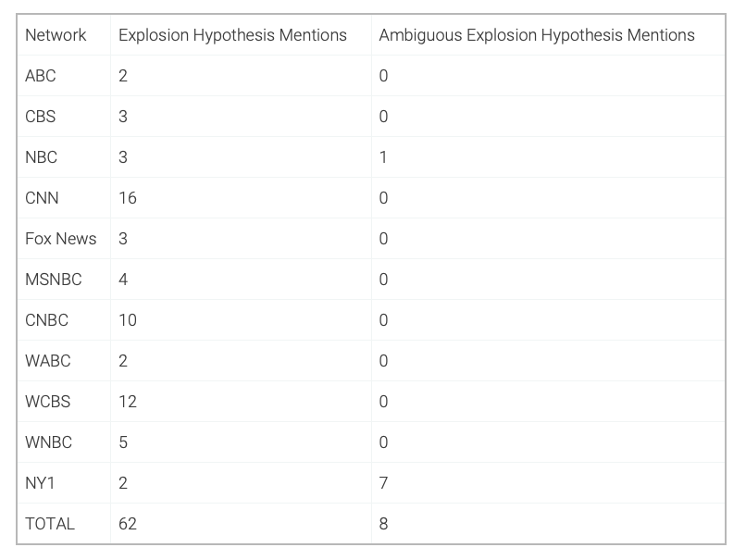Click the WNBC network cell
This screenshot has height=560, width=746.
(x=48, y=442)
